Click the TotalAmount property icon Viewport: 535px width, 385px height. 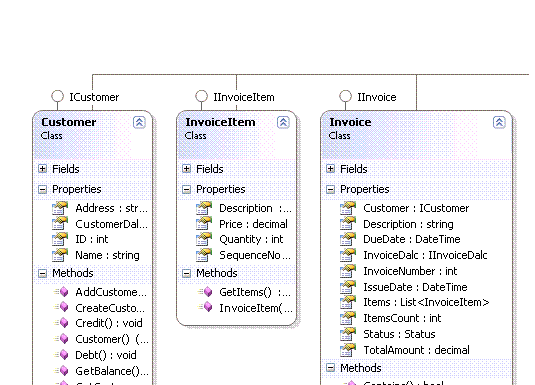click(348, 350)
